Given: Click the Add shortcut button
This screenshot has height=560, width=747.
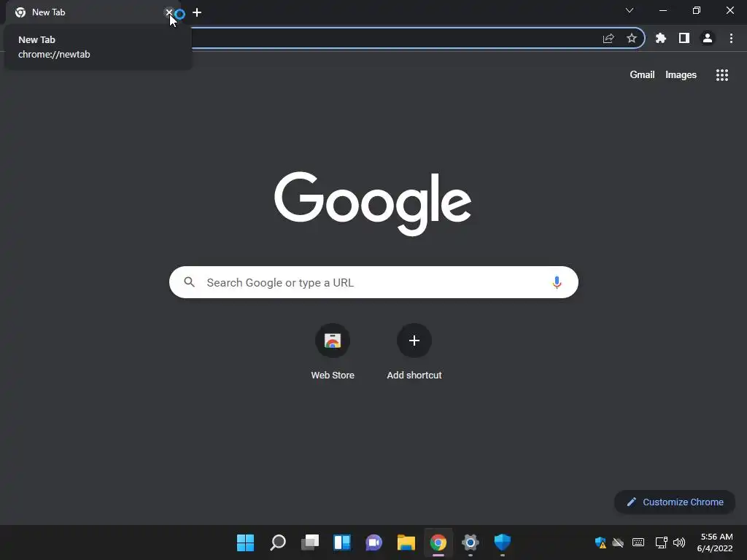Looking at the screenshot, I should [x=414, y=351].
